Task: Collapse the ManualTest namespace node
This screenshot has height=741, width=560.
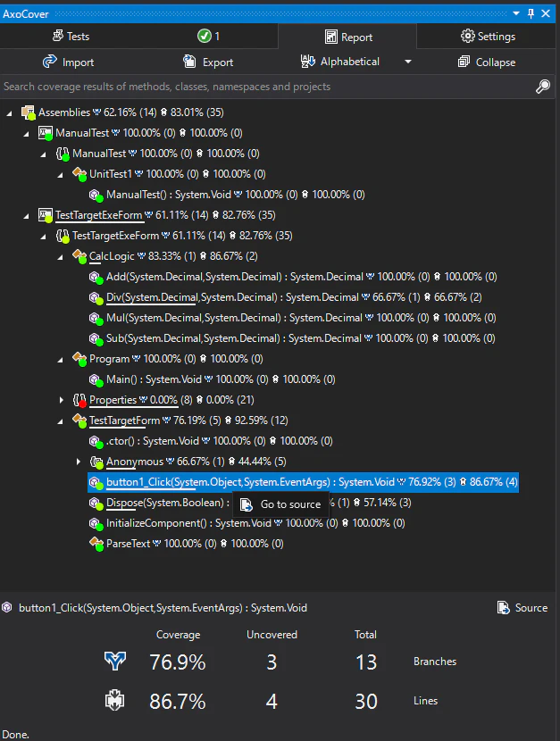Action: (44, 154)
